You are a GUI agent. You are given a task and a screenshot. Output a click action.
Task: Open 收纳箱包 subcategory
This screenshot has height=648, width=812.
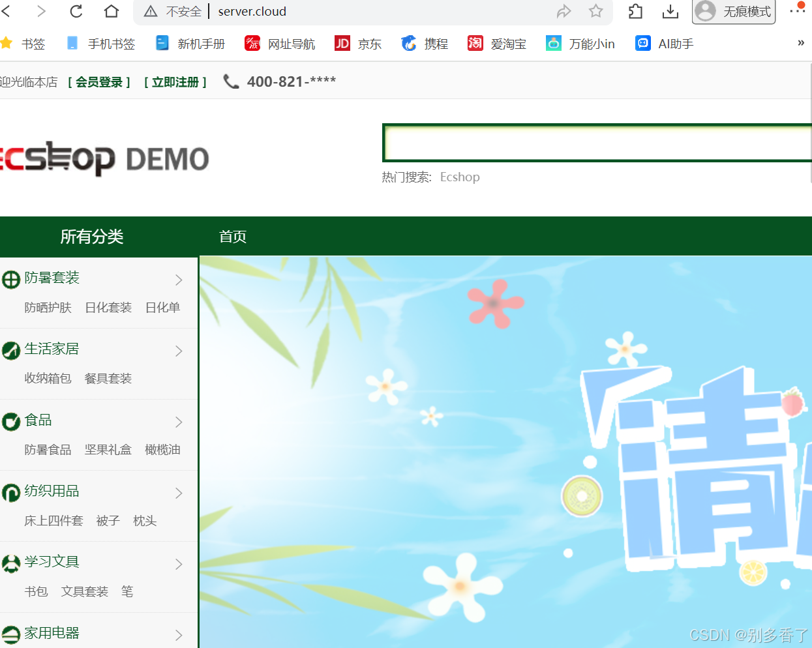[48, 378]
